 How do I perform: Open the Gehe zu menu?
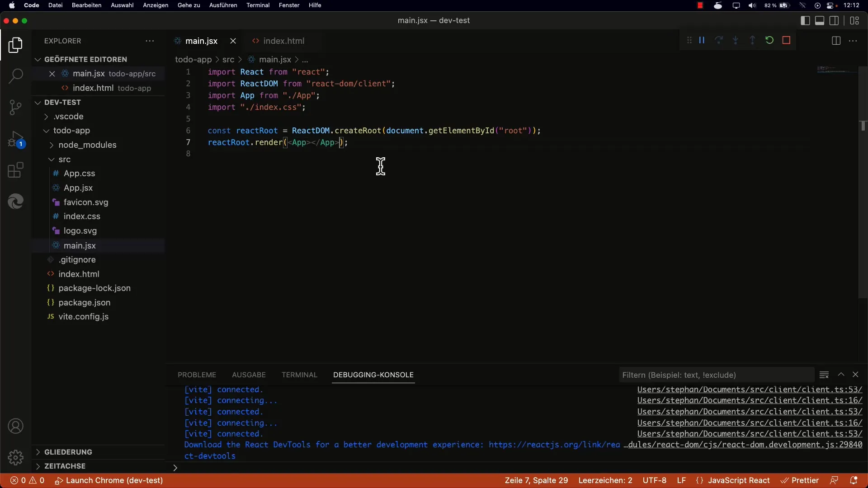(189, 5)
